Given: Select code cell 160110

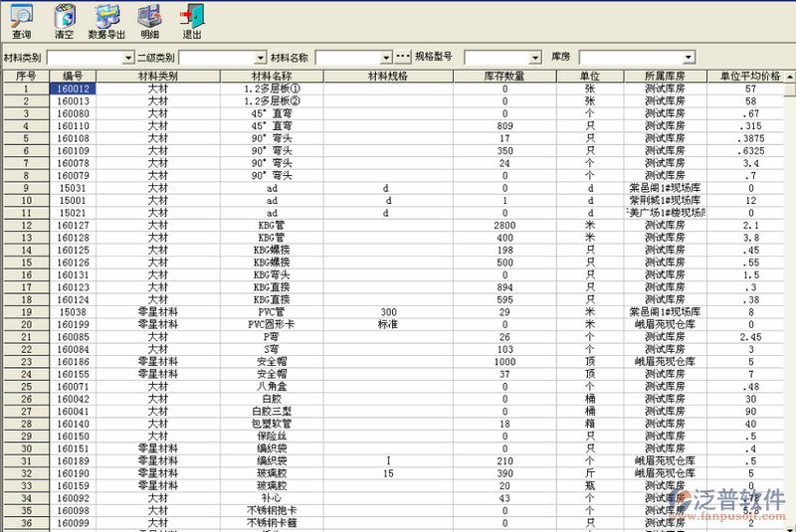Looking at the screenshot, I should 73,125.
